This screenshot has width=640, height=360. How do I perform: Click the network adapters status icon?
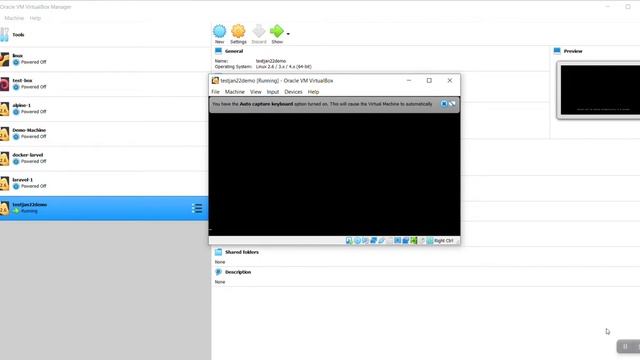[374, 241]
